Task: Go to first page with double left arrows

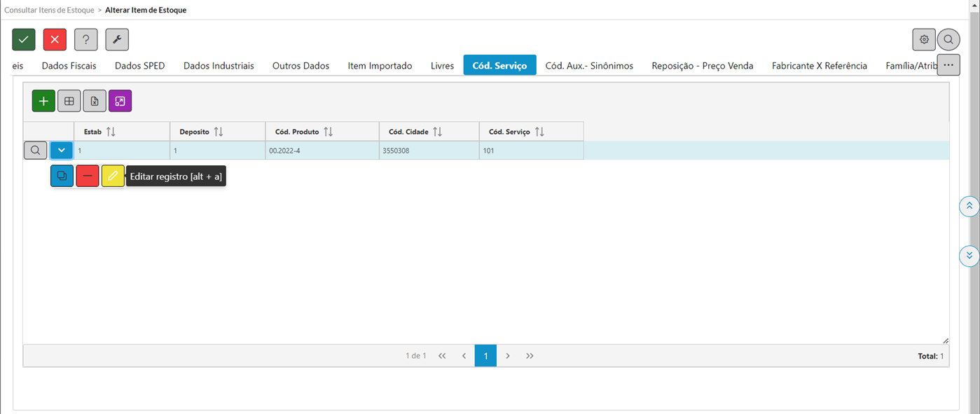Action: click(442, 356)
